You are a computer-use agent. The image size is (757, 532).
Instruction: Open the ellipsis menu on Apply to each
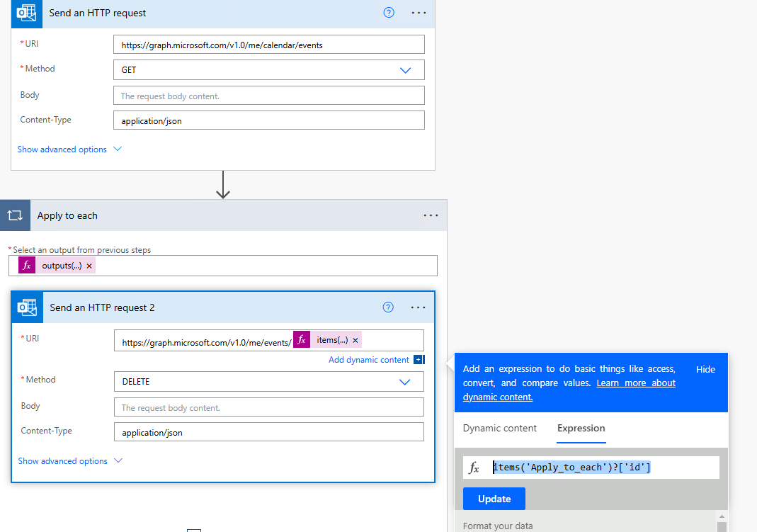pos(431,215)
